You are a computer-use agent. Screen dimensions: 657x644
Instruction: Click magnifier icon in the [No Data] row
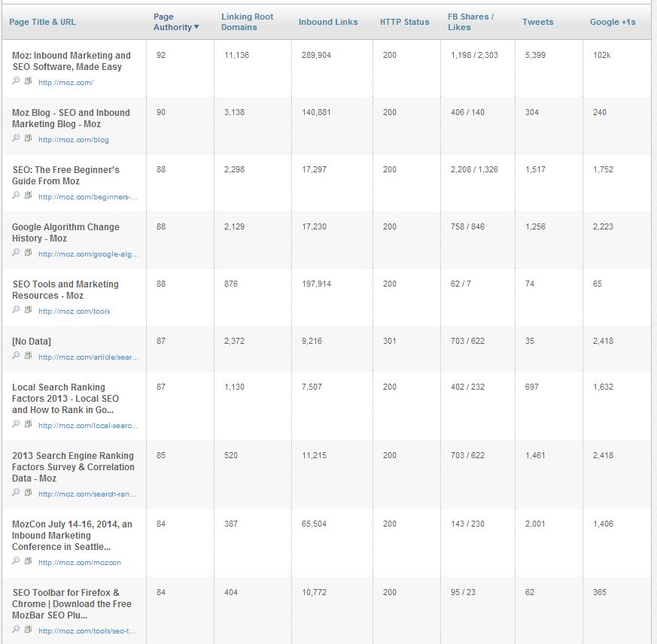click(x=16, y=355)
